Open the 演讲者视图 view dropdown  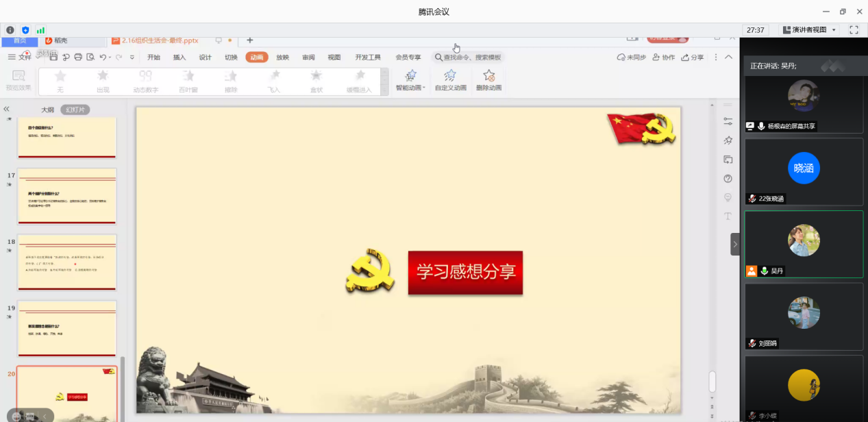[810, 30]
